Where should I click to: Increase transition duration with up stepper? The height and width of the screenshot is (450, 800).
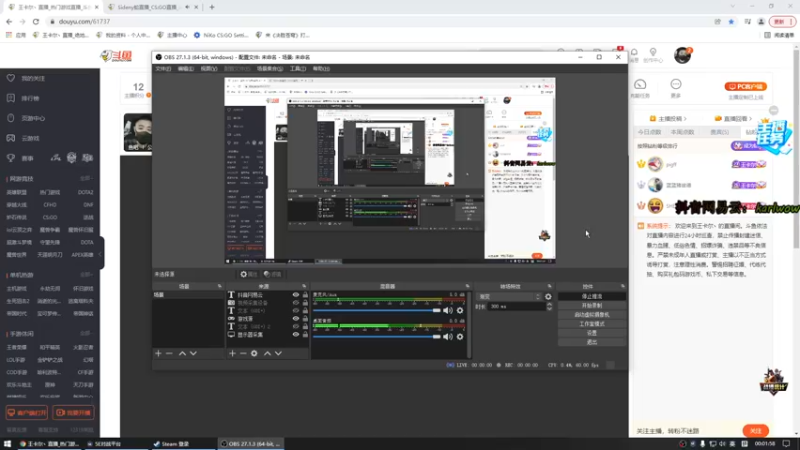tap(549, 305)
